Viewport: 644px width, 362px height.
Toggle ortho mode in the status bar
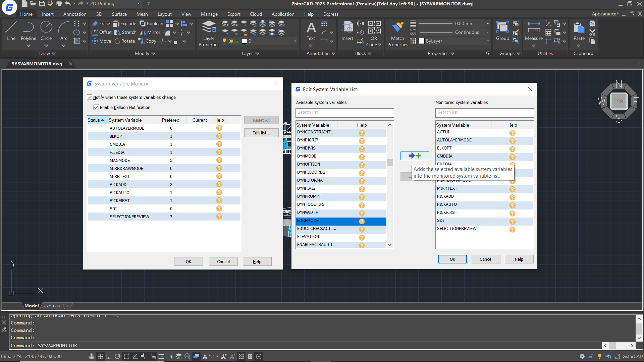pyautogui.click(x=109, y=356)
